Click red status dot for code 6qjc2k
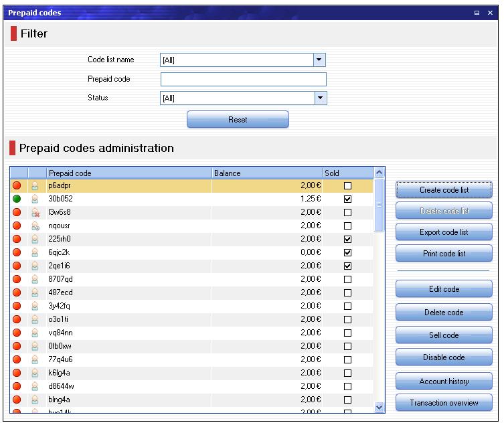Image resolution: width=504 pixels, height=427 pixels. point(17,252)
